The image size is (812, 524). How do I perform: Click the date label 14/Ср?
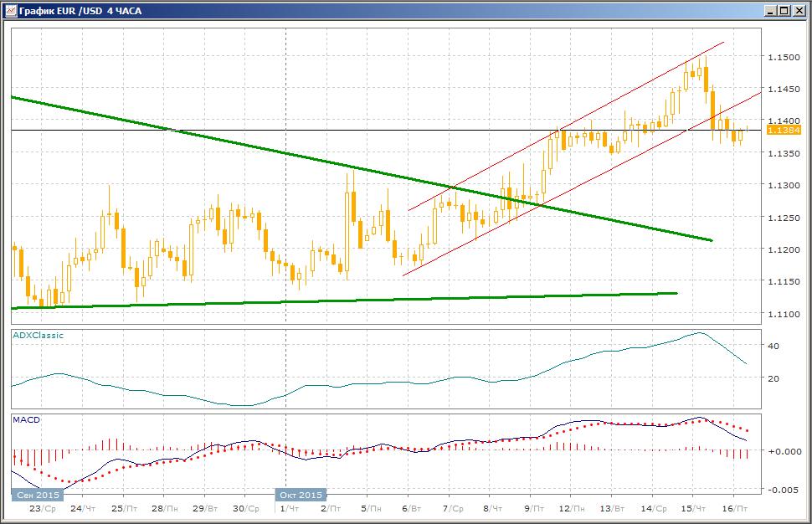tap(654, 508)
